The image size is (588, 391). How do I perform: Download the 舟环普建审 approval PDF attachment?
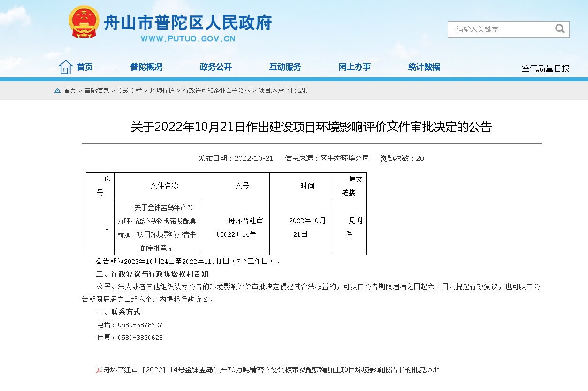tap(271, 370)
